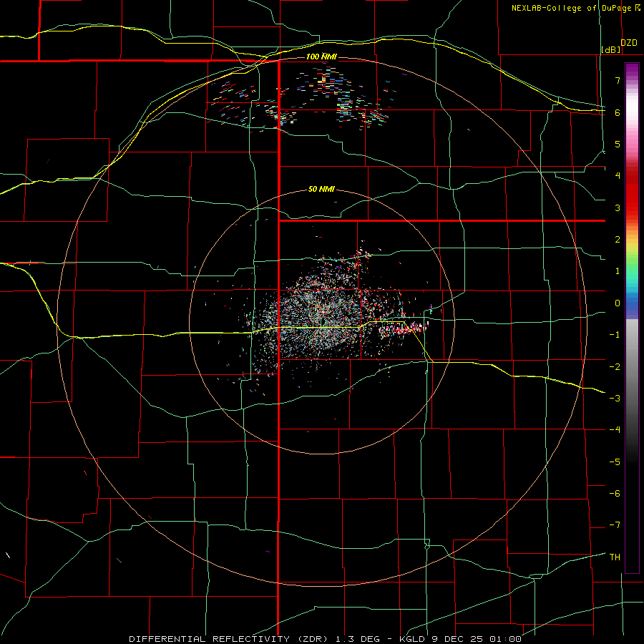Click the -7 value on color scale
The image size is (644, 644).
(615, 525)
